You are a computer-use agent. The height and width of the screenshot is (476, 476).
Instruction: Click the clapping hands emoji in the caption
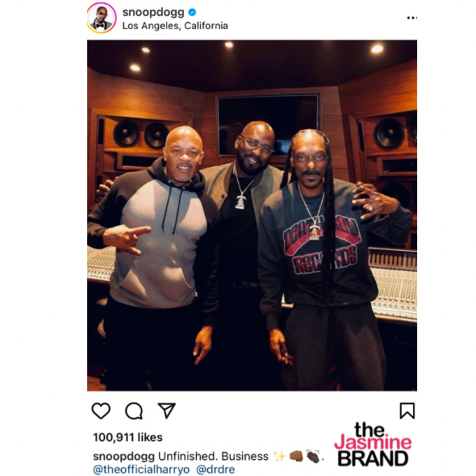click(x=313, y=456)
